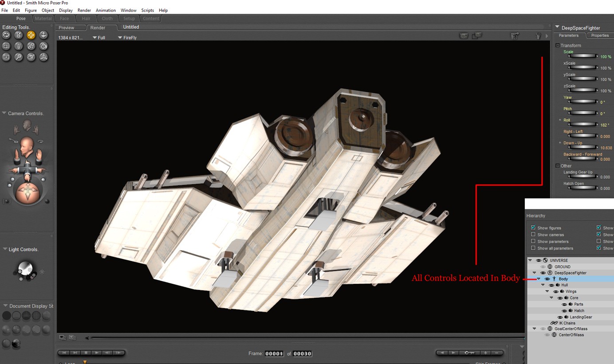Toggle visibility eye for UNIVERSE

tap(539, 260)
